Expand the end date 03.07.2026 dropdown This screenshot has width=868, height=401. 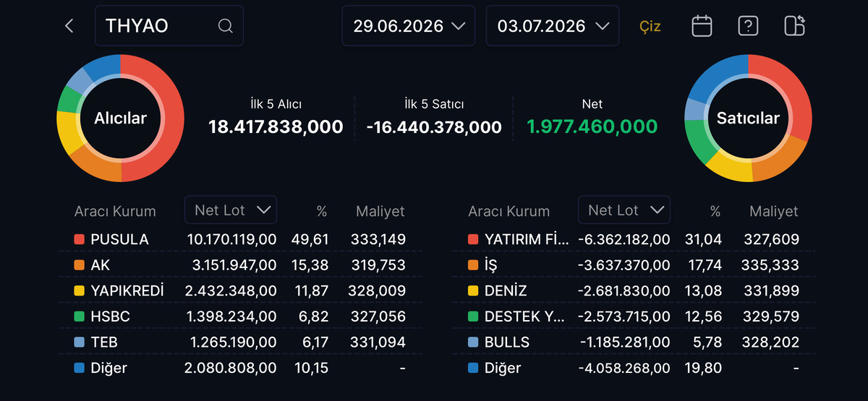click(553, 26)
